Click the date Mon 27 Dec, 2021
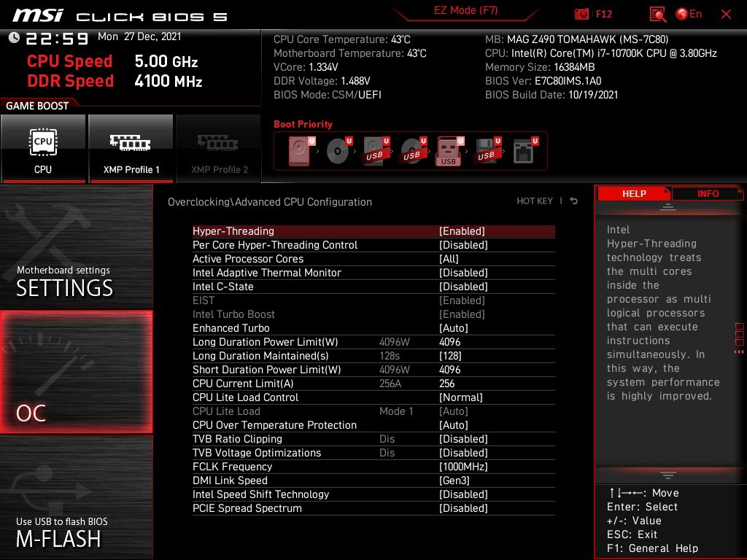Image resolution: width=747 pixels, height=560 pixels. (139, 36)
